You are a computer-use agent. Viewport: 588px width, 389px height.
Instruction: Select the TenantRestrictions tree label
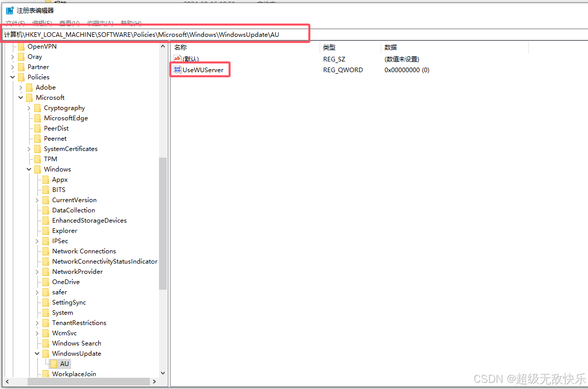coord(79,323)
